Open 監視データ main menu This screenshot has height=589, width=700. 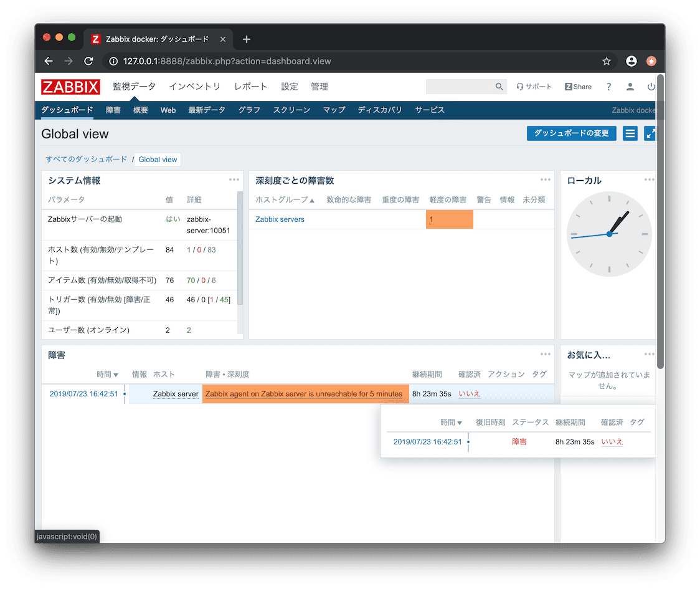[134, 87]
